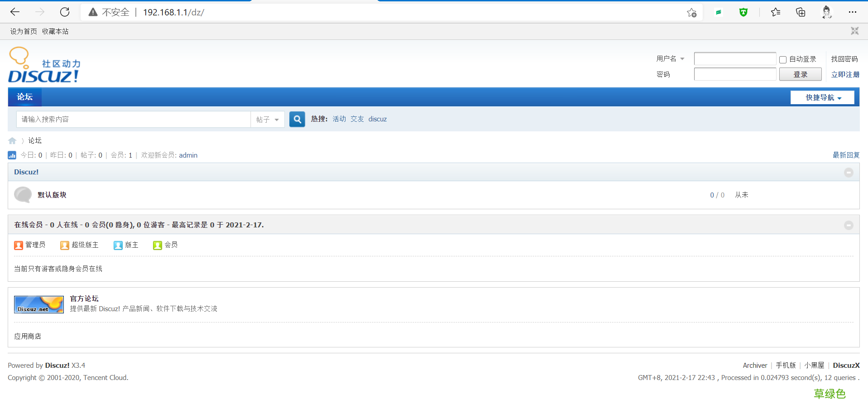The image size is (868, 409).
Task: Open forum statistics via the bar chart icon
Action: [12, 155]
